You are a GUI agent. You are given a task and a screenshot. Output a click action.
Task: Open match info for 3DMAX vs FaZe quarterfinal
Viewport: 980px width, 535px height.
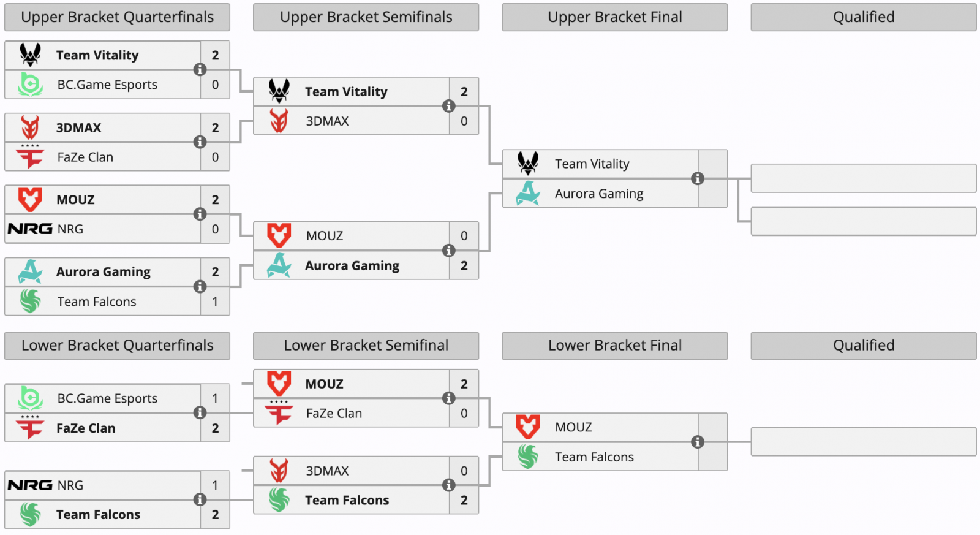[200, 142]
